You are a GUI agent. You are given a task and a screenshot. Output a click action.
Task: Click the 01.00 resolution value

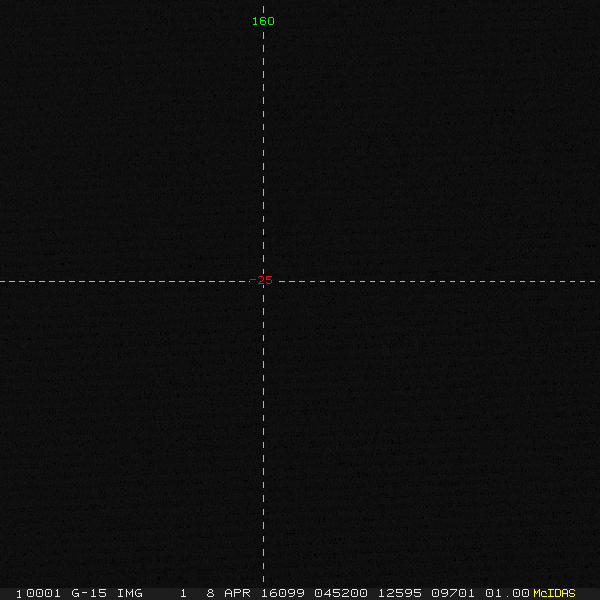coord(507,593)
